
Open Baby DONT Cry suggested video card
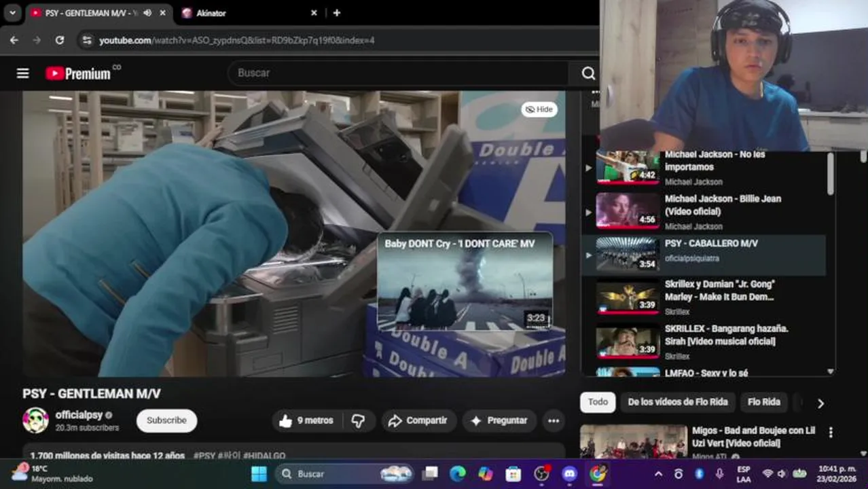465,281
